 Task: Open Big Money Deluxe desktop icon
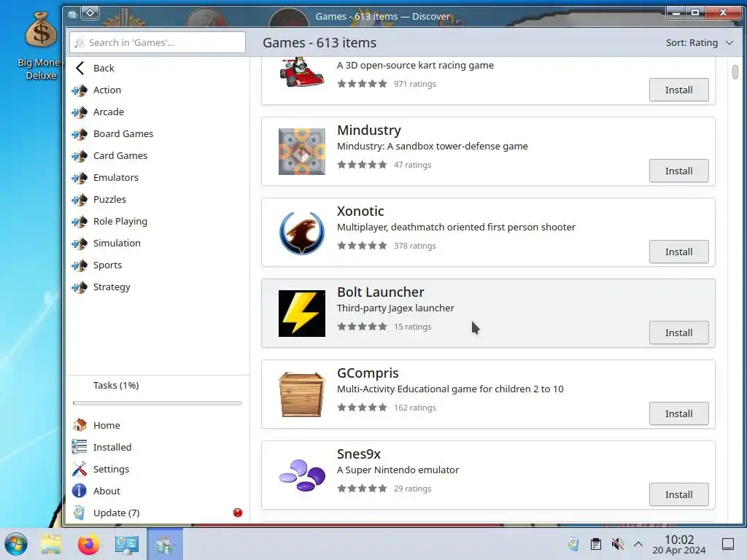[x=41, y=46]
